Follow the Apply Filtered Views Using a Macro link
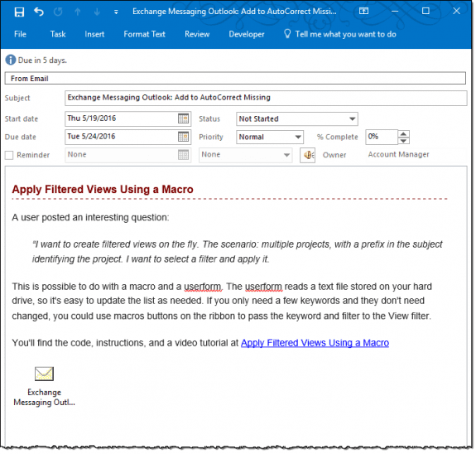The width and height of the screenshot is (476, 454). click(x=315, y=343)
